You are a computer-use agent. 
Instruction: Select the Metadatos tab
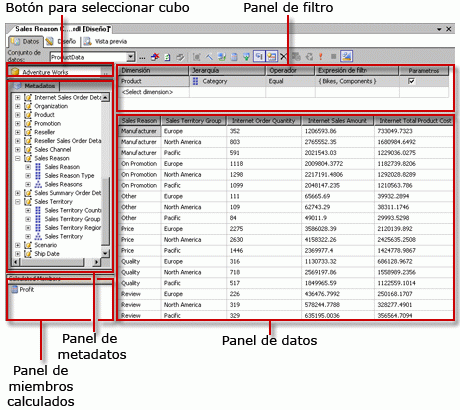35,86
